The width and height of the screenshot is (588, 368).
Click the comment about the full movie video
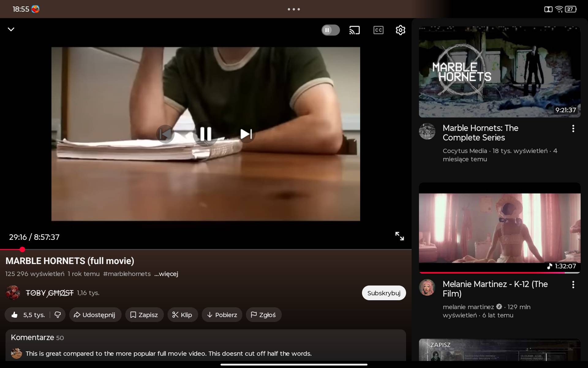pos(169,354)
